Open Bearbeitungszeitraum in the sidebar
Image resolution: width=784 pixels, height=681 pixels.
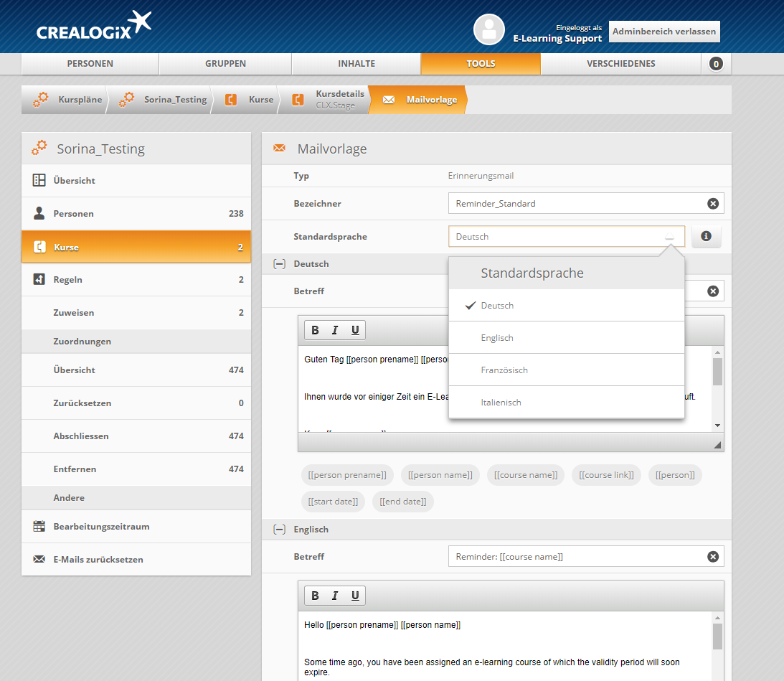101,527
